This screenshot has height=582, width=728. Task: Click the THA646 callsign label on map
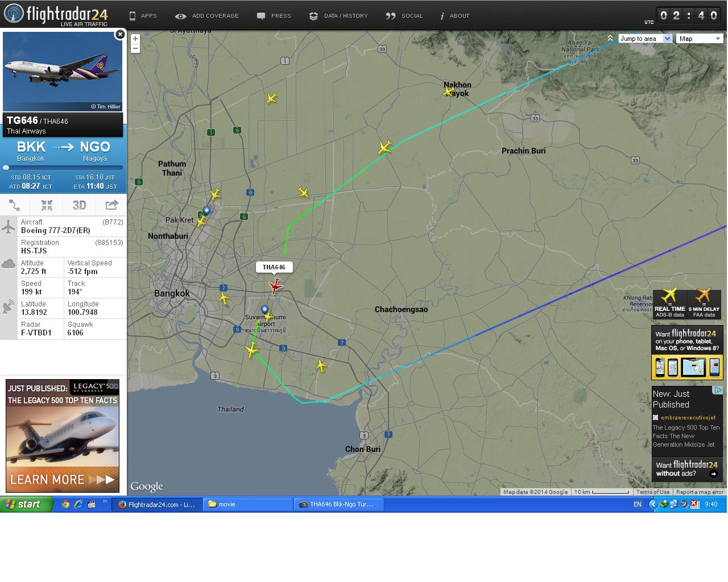(x=274, y=267)
